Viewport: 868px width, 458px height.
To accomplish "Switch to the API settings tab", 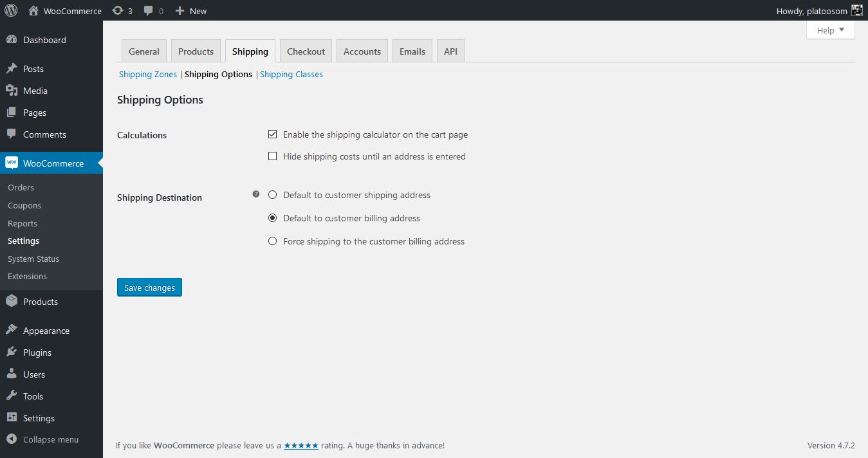I will pos(450,51).
